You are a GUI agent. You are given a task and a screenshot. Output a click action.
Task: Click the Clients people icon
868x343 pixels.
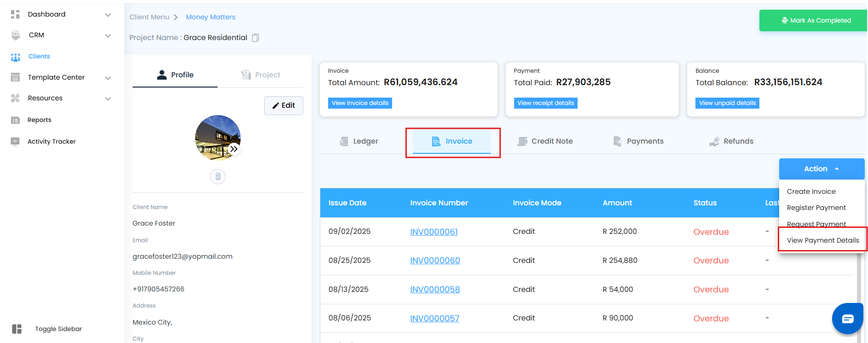pyautogui.click(x=16, y=57)
